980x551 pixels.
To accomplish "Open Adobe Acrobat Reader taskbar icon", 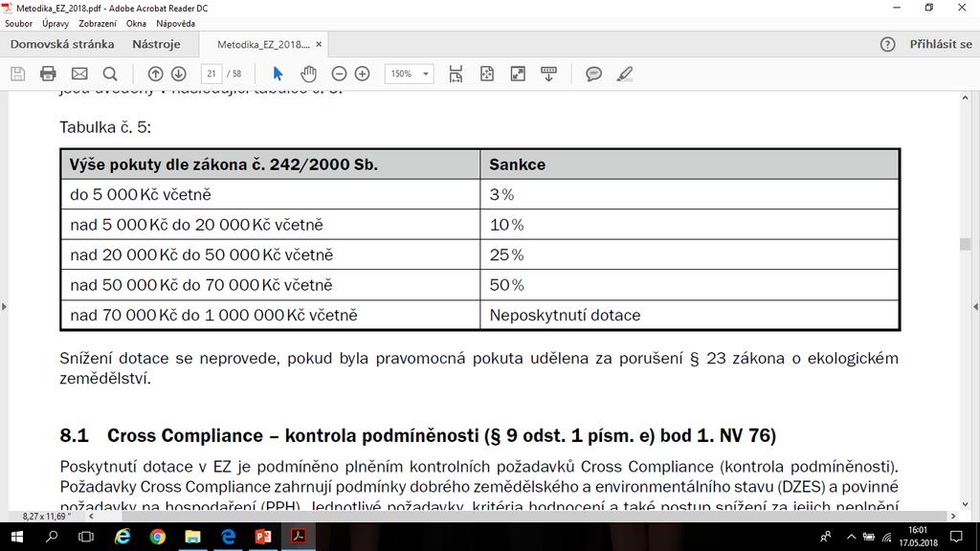I will pyautogui.click(x=299, y=537).
